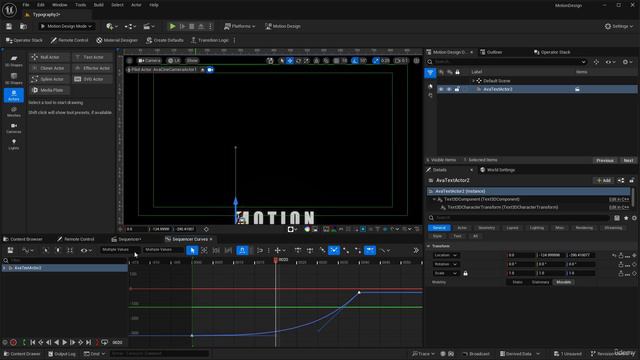Click the Motion Design toolbar button
This screenshot has height=360, width=640.
[x=283, y=27]
